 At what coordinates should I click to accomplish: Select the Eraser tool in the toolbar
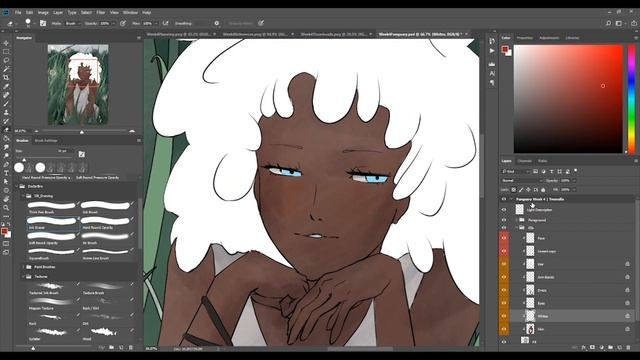(x=6, y=130)
